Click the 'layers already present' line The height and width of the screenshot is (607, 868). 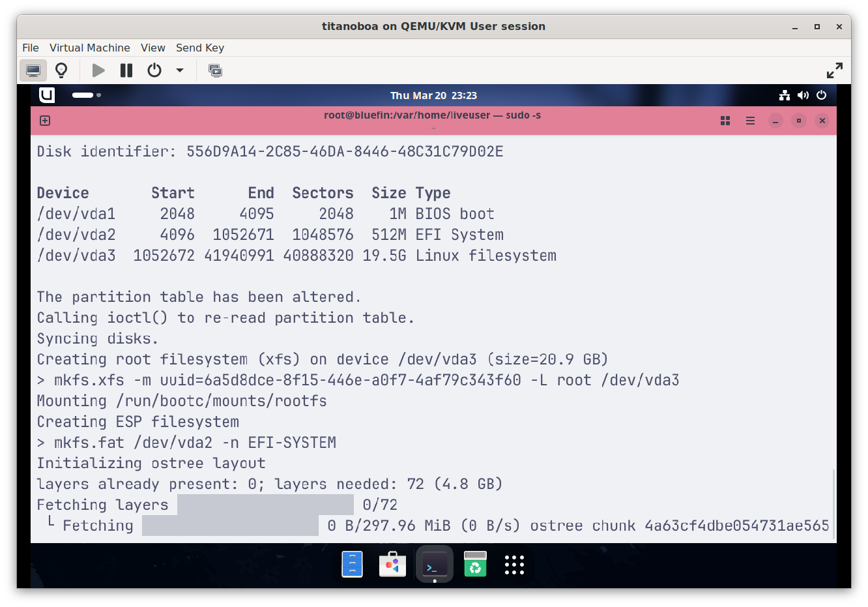click(270, 485)
